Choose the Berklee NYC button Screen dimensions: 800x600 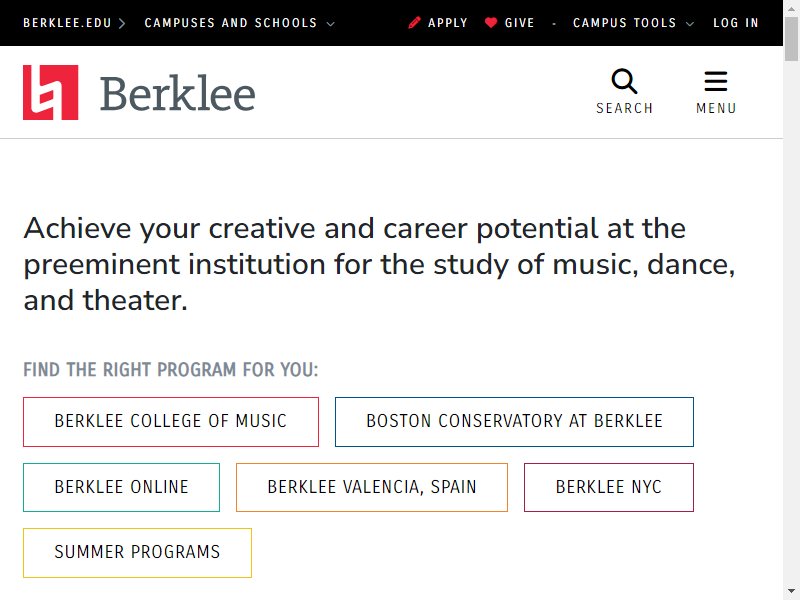pyautogui.click(x=609, y=487)
